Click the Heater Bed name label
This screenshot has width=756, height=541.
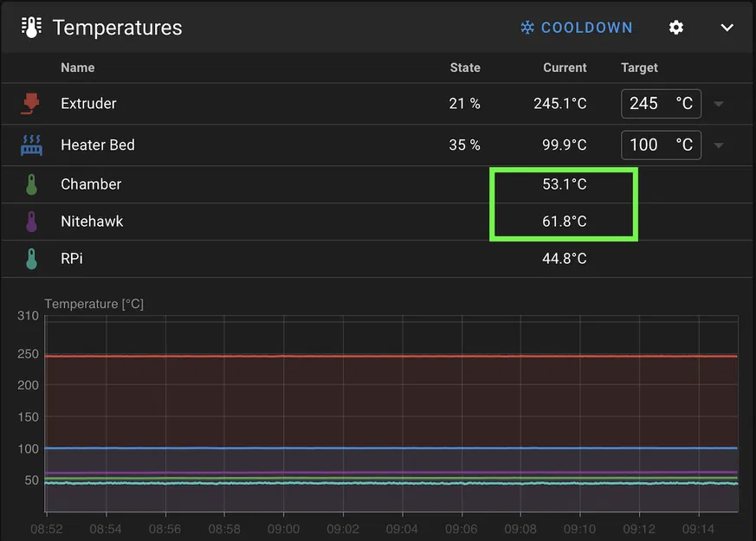coord(98,145)
